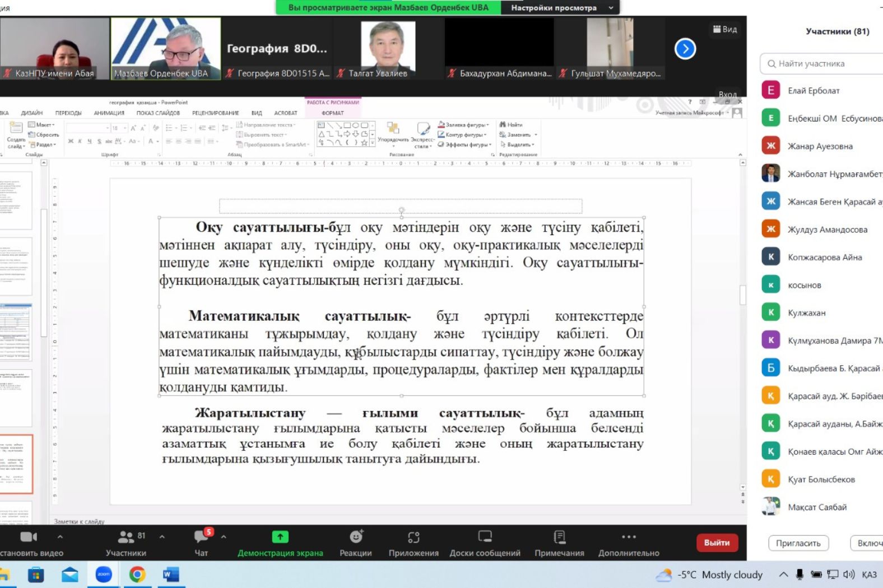Click the Дополнительно more options icon
The width and height of the screenshot is (883, 588).
click(x=629, y=538)
